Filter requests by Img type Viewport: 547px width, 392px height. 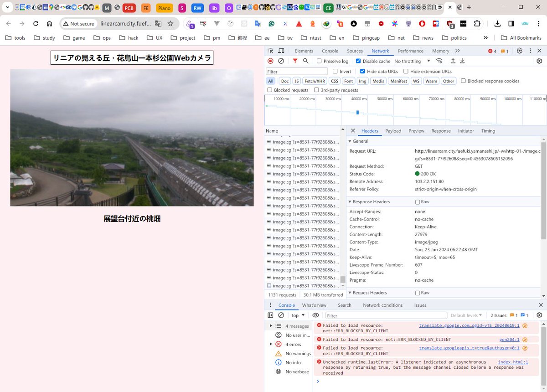pyautogui.click(x=362, y=81)
